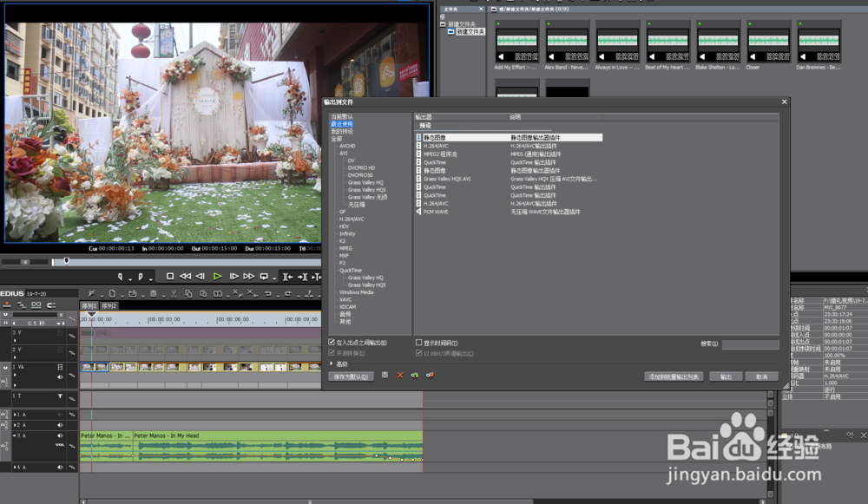Mute the 4 A audio track speaker

tap(60, 467)
